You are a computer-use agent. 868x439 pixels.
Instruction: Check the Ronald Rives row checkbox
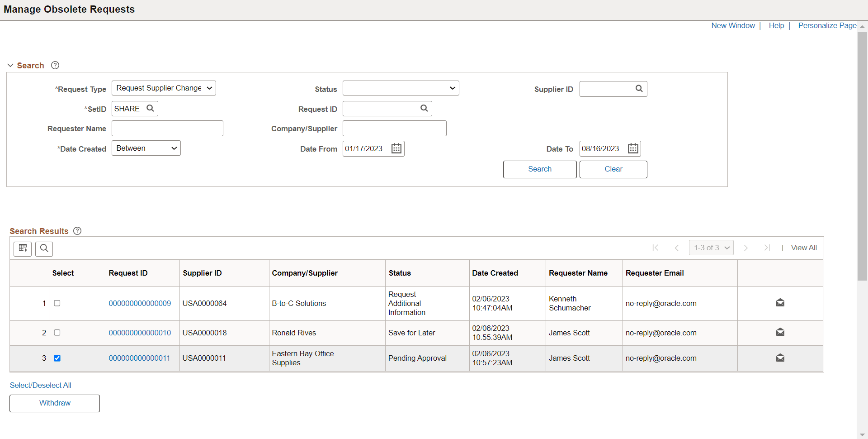point(57,332)
